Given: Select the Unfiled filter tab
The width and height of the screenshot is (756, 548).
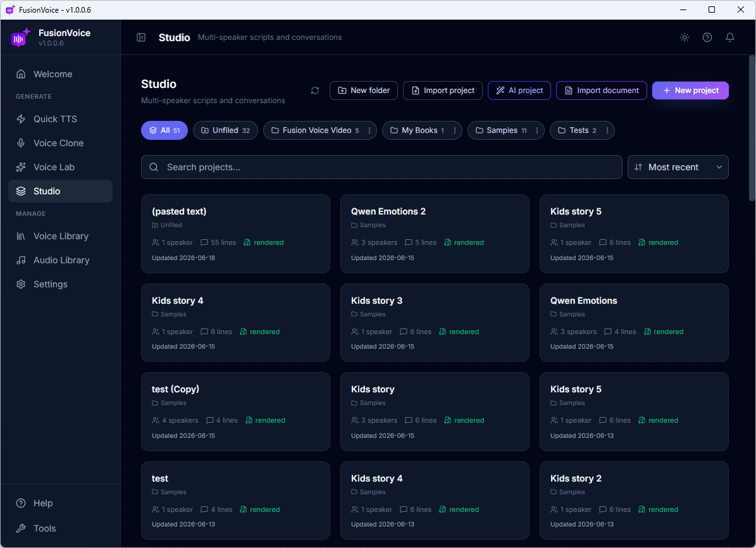Looking at the screenshot, I should 226,131.
